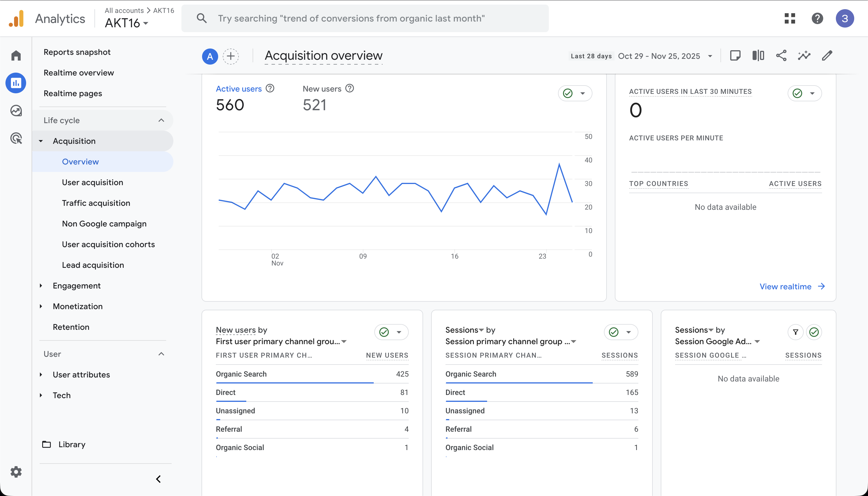Open Traffic acquisition report
Viewport: 868px width, 496px height.
[x=96, y=203]
